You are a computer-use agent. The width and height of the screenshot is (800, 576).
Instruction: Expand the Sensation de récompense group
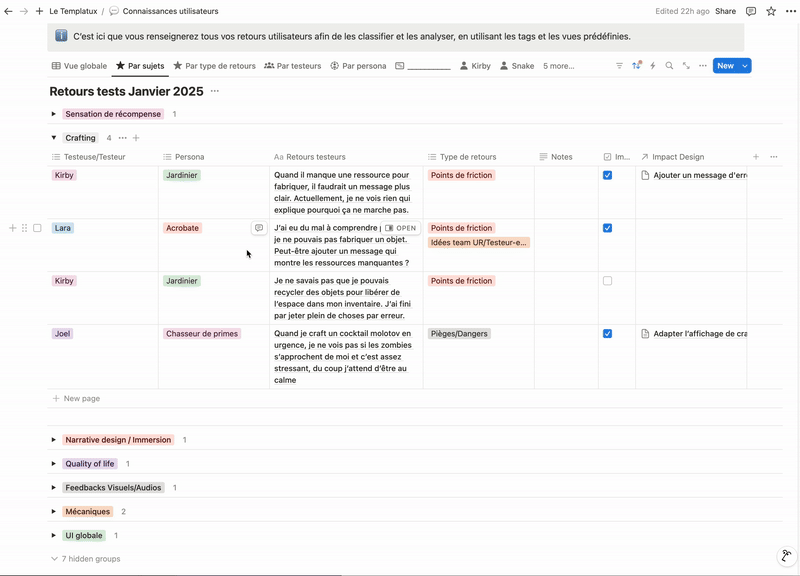pos(54,114)
